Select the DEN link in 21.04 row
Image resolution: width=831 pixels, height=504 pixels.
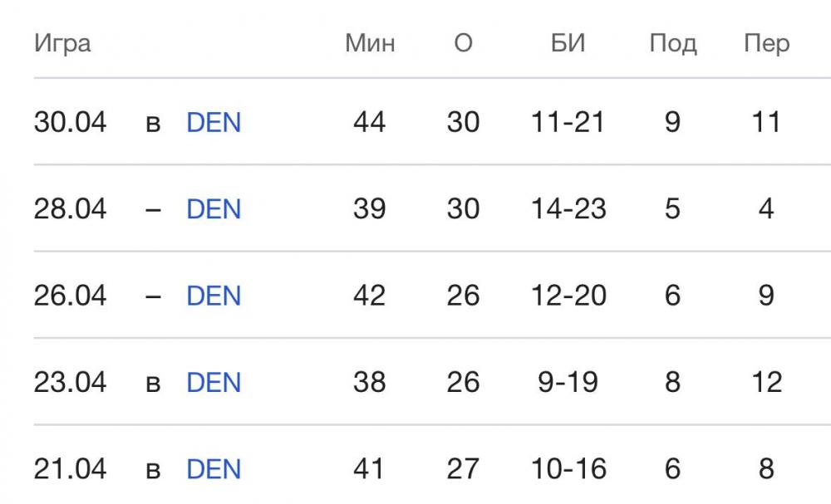point(214,469)
